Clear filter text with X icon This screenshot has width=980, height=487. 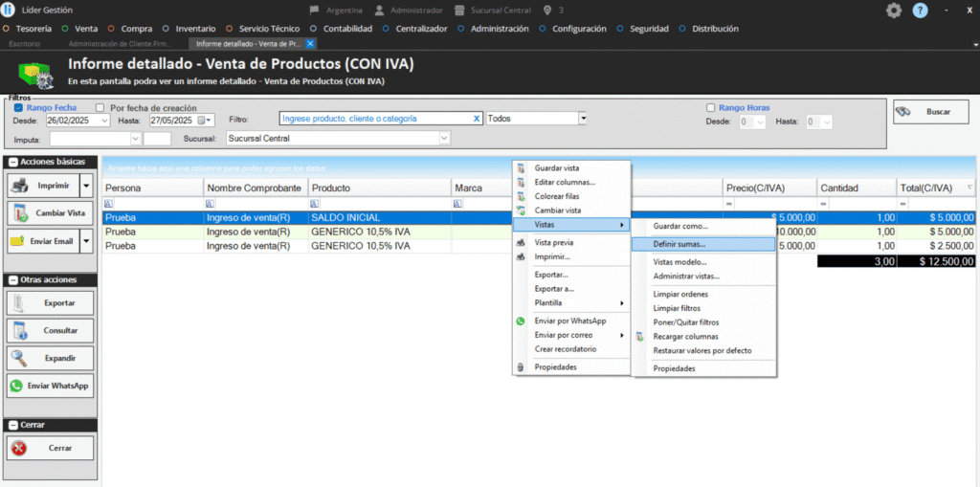[x=477, y=119]
